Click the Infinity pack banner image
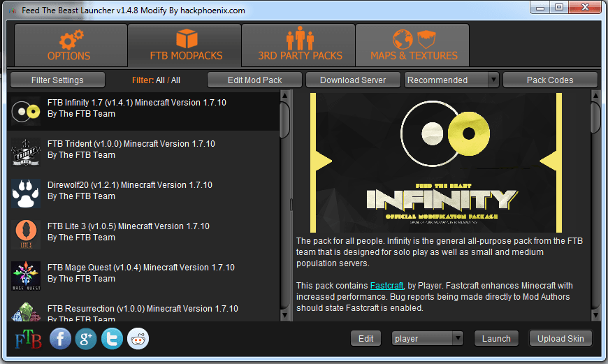Image resolution: width=608 pixels, height=364 pixels. click(x=436, y=162)
